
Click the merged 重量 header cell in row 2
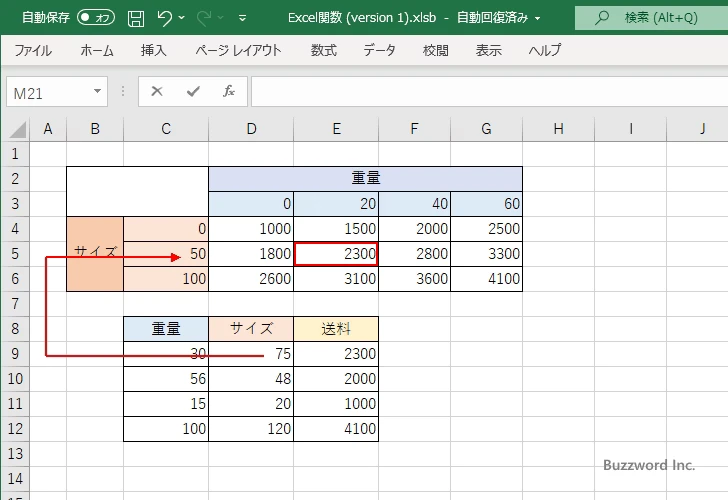[x=365, y=179]
